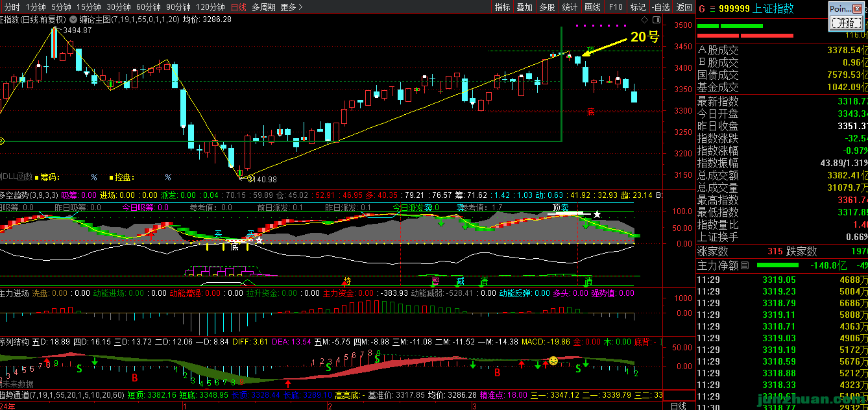Activate the 画线 drawing tools
The height and width of the screenshot is (410, 868).
pyautogui.click(x=592, y=7)
